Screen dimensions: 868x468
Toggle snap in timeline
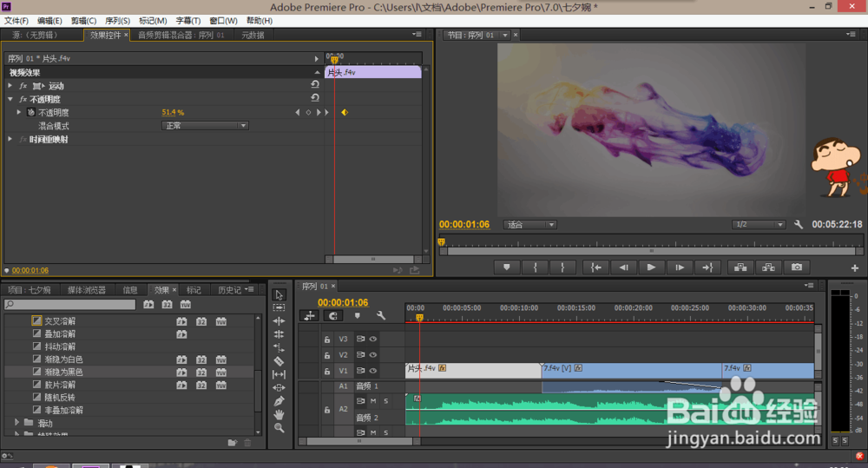click(x=332, y=315)
